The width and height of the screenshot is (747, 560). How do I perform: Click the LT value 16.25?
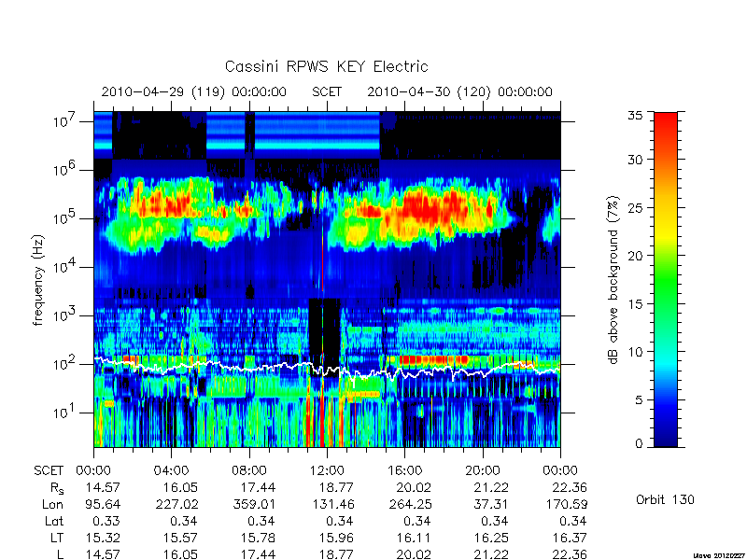pos(492,538)
